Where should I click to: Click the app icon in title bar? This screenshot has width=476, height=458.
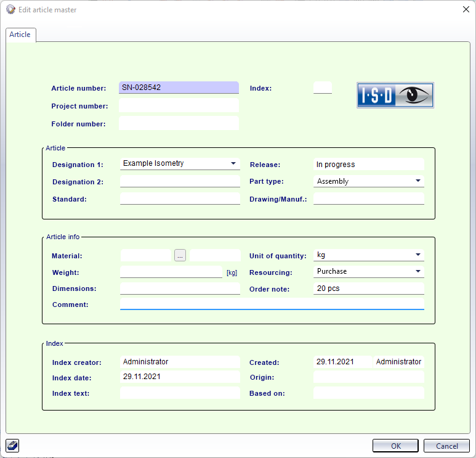tap(10, 9)
